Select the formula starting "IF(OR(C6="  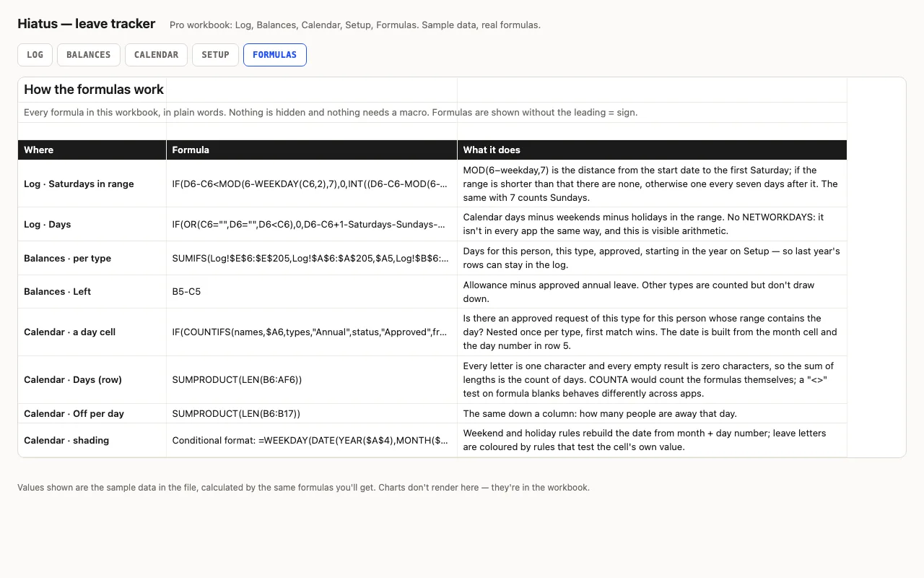[x=312, y=224]
